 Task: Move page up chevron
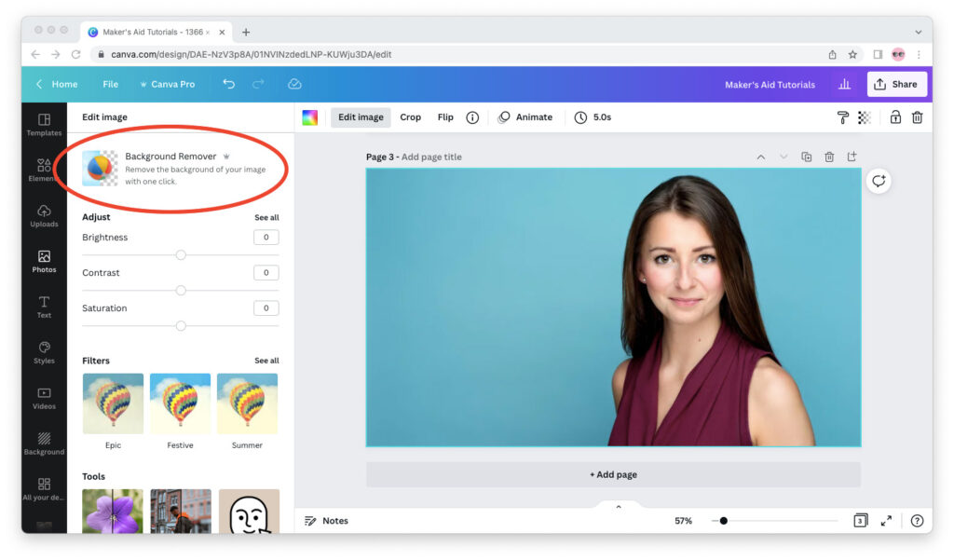[760, 157]
